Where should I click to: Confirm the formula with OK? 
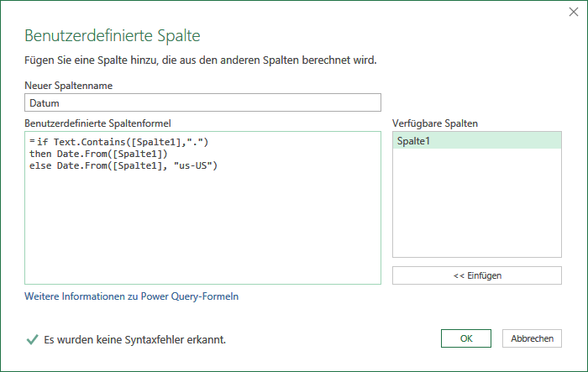(x=465, y=338)
